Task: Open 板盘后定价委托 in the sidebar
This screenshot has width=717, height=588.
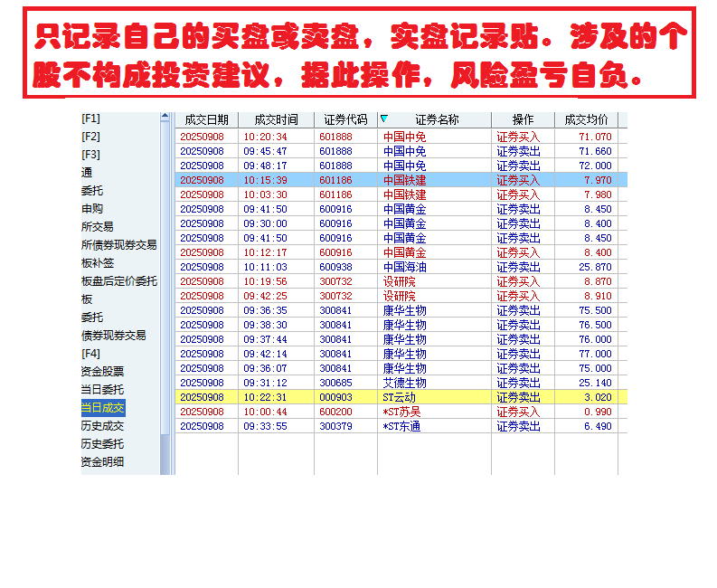Action: pos(119,281)
